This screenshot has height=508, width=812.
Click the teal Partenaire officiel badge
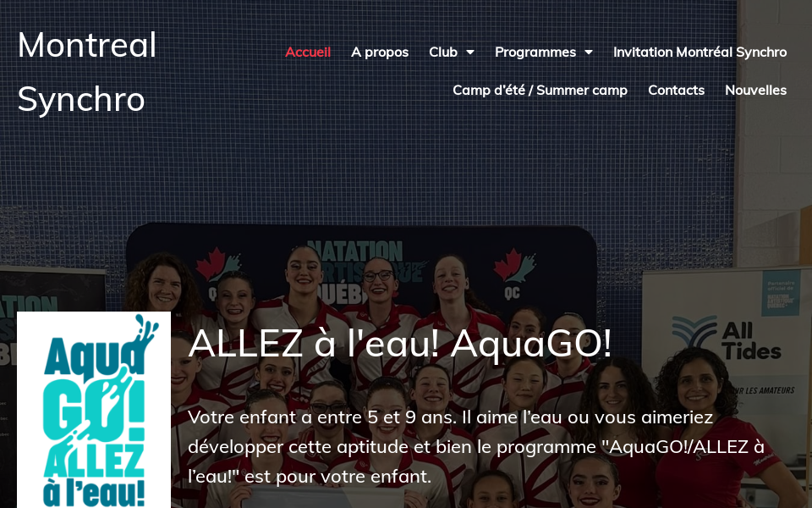(781, 294)
